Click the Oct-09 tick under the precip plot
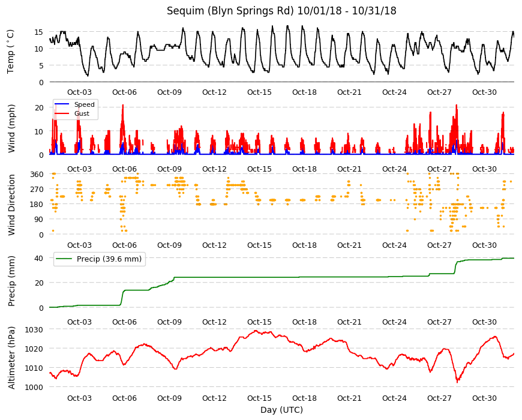 click(x=169, y=322)
